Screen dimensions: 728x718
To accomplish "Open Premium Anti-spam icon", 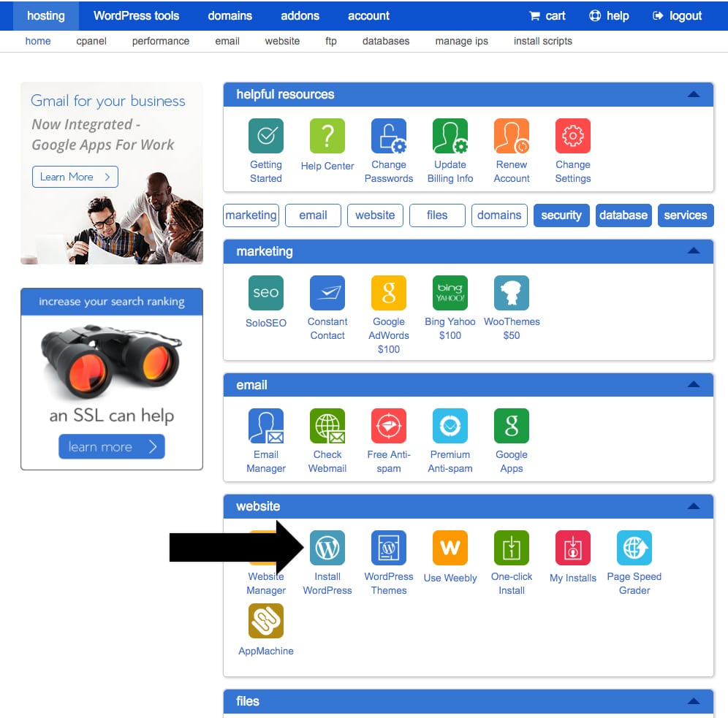I will (x=450, y=426).
